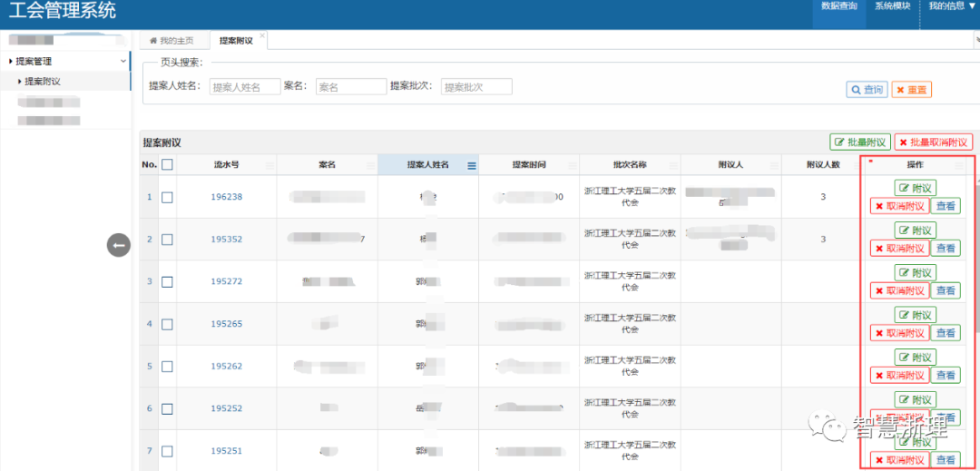The image size is (980, 471).
Task: Click the orange 重置 reset button
Action: (x=911, y=90)
